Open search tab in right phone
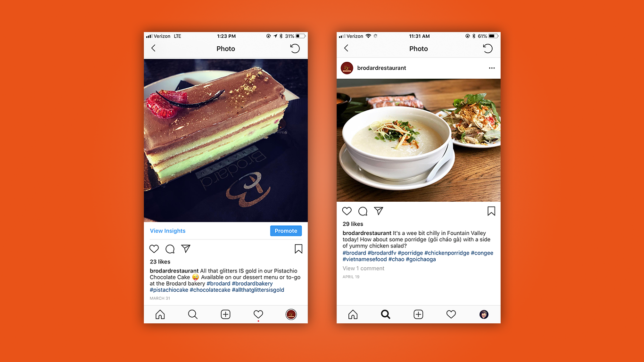Viewport: 644px width, 362px height. pyautogui.click(x=386, y=314)
